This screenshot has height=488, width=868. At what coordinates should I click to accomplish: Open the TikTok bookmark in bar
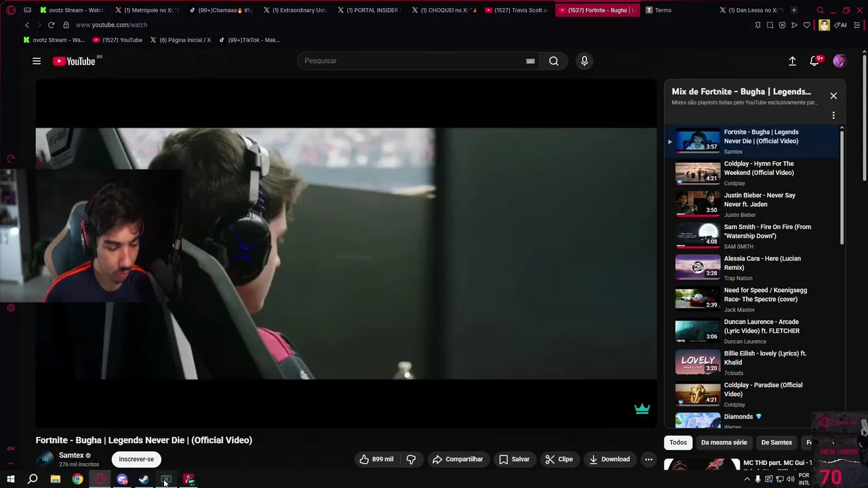tap(249, 40)
